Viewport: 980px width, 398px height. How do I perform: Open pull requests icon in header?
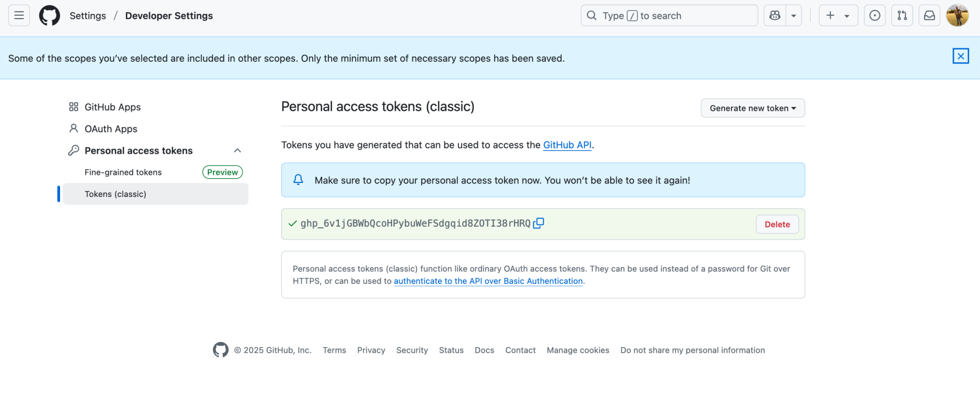click(902, 16)
